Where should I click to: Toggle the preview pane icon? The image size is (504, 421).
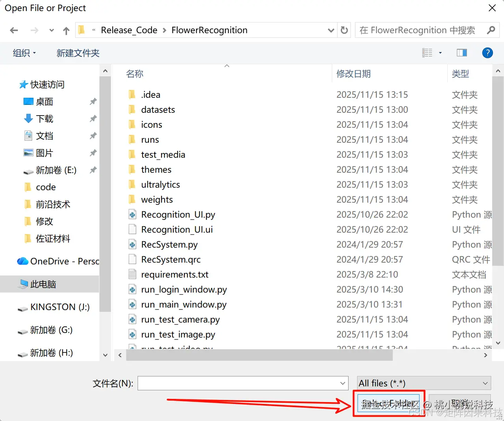[x=462, y=53]
